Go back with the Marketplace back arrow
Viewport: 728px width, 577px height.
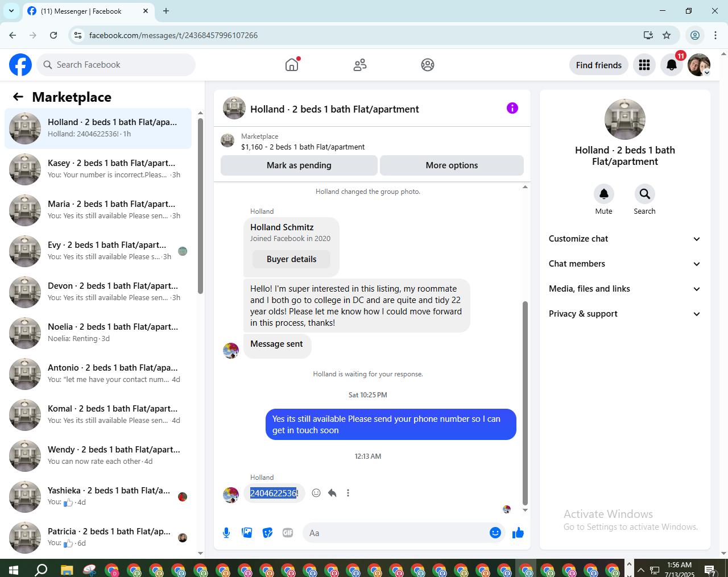18,97
